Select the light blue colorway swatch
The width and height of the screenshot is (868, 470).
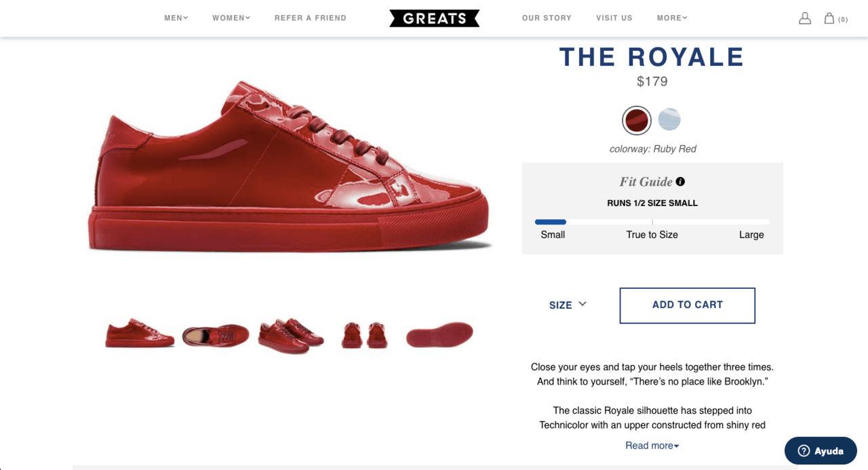(669, 119)
